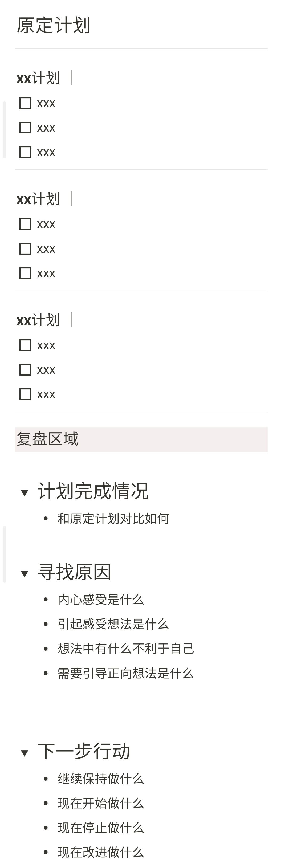Screen dimensions: 285x868
Task: Click bullet item 继续保持做什么
Action: [101, 779]
